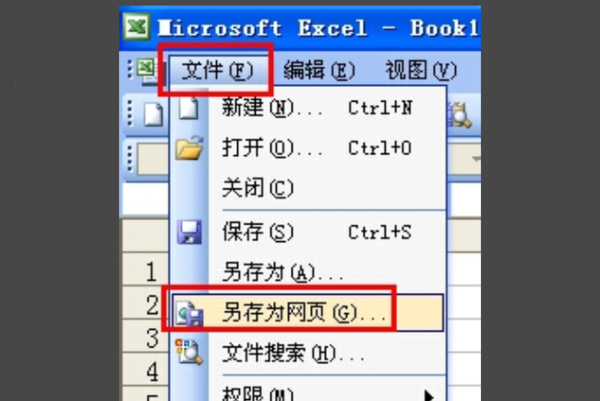The height and width of the screenshot is (401, 600).
Task: Click the print preview toolbar icon
Action: tap(460, 114)
